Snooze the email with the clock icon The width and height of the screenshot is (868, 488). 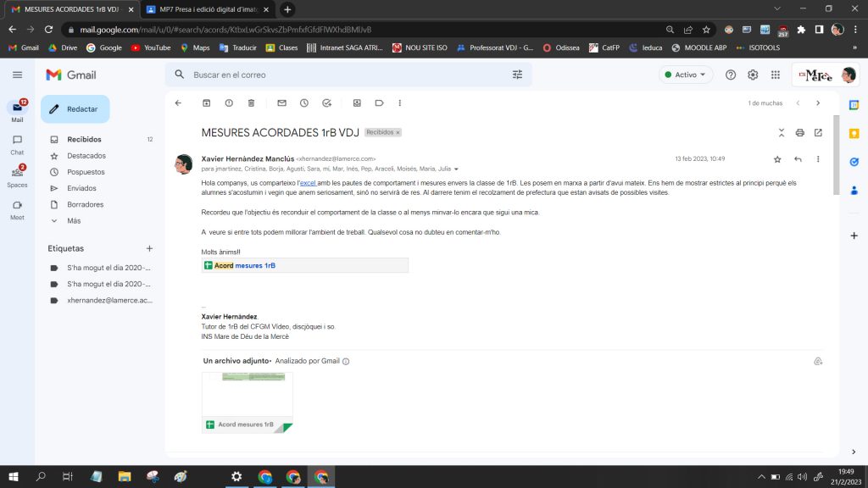tap(304, 103)
